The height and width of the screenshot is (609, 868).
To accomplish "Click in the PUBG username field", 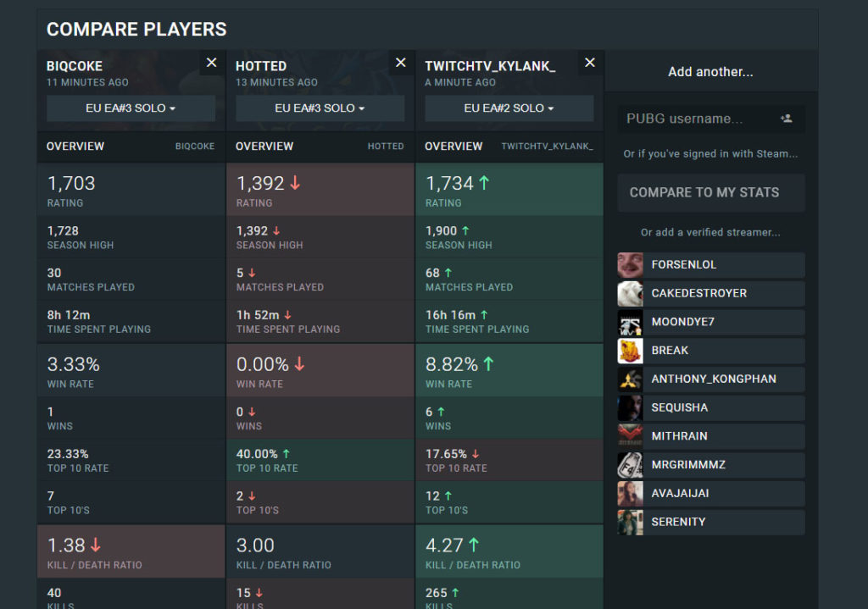I will coord(695,119).
